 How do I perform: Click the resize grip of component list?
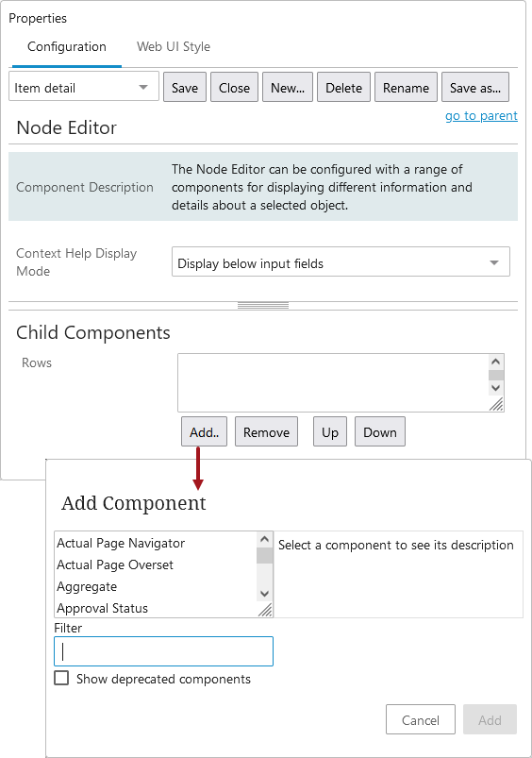(x=265, y=610)
